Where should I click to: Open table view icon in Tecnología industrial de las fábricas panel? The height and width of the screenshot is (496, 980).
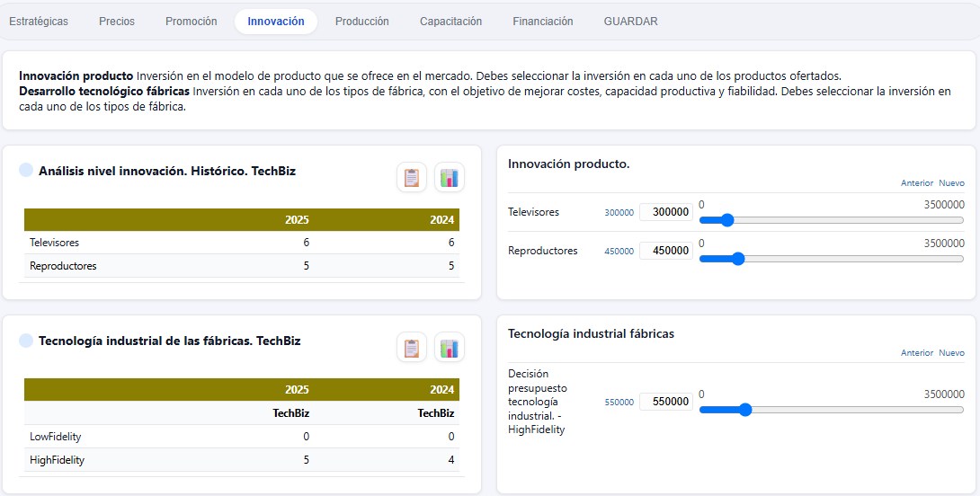(411, 348)
